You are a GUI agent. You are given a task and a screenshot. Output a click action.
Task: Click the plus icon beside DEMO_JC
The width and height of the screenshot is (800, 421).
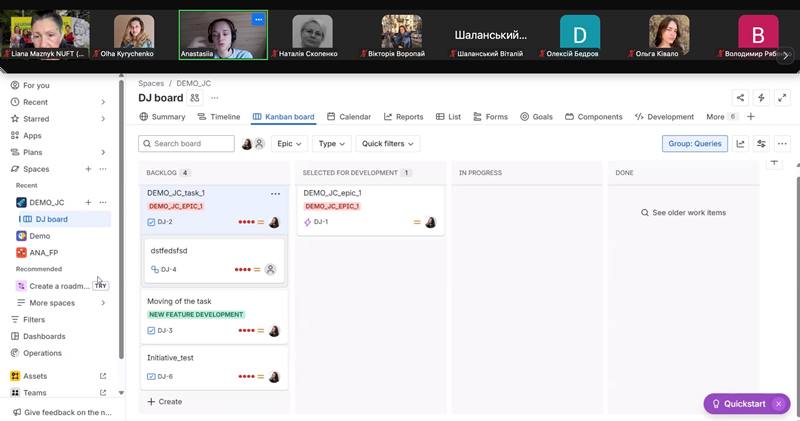(88, 202)
